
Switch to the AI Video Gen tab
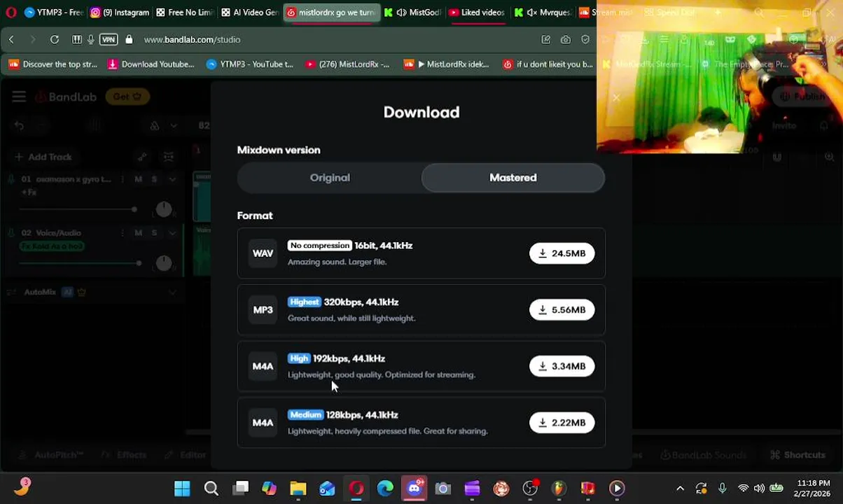tap(249, 13)
